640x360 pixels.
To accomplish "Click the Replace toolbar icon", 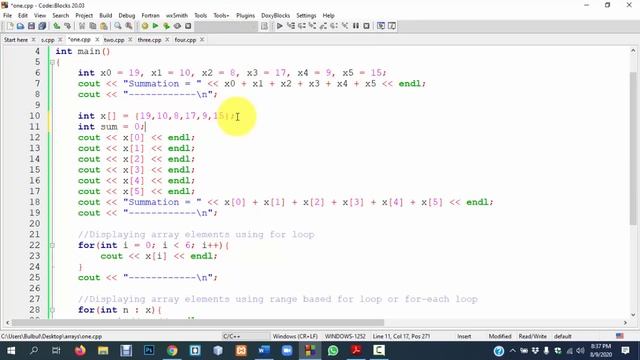I will click(x=129, y=26).
